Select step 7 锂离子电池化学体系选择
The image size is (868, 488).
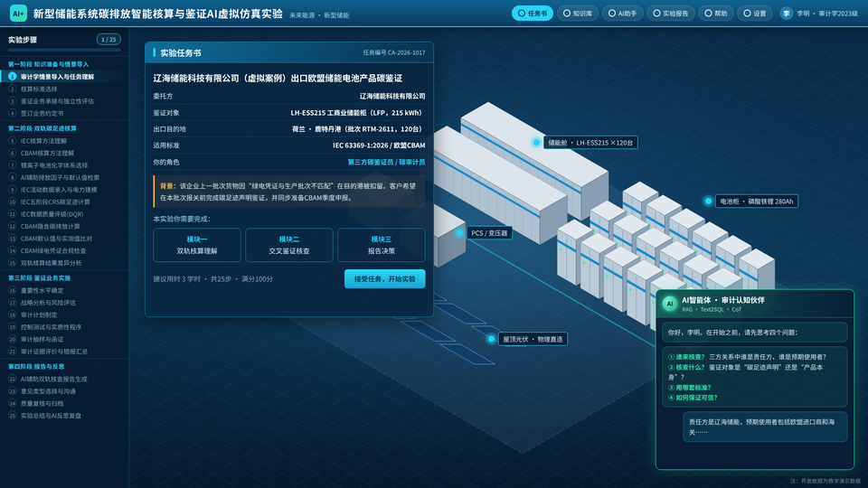64,164
